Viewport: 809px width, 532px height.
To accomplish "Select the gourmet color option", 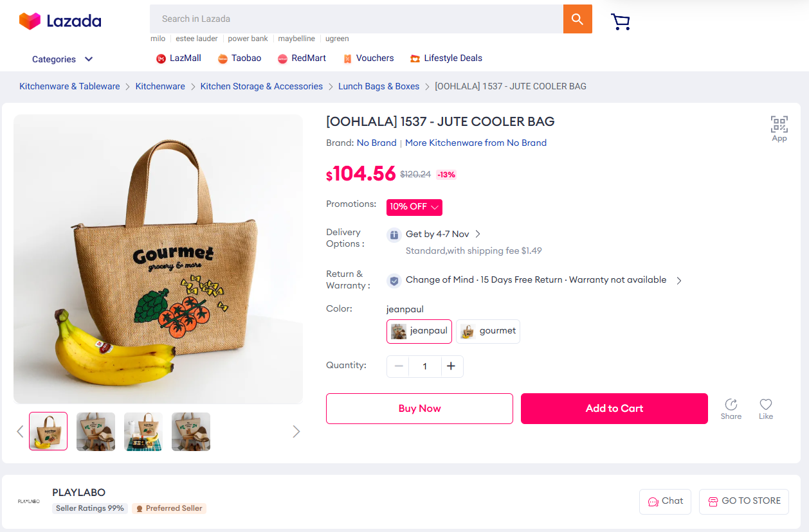I will click(x=488, y=331).
